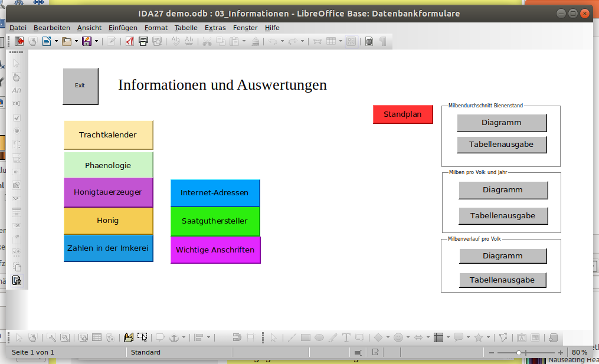Click Tabellenausgabe under Milbenverlauf pro Volk
The width and height of the screenshot is (599, 364).
(x=502, y=280)
